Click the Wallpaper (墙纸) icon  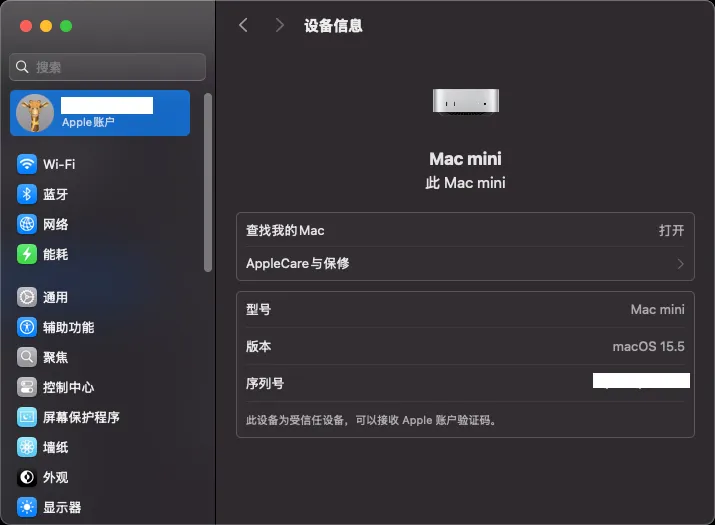[x=27, y=447]
